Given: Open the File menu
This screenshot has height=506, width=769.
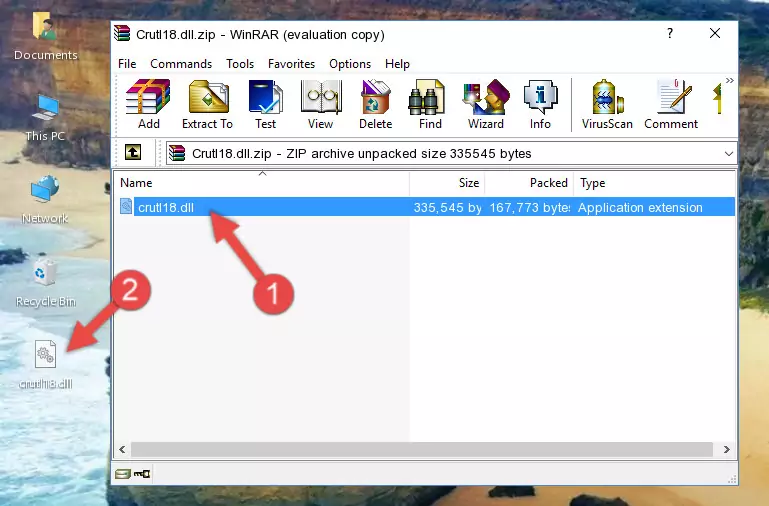Looking at the screenshot, I should point(127,64).
